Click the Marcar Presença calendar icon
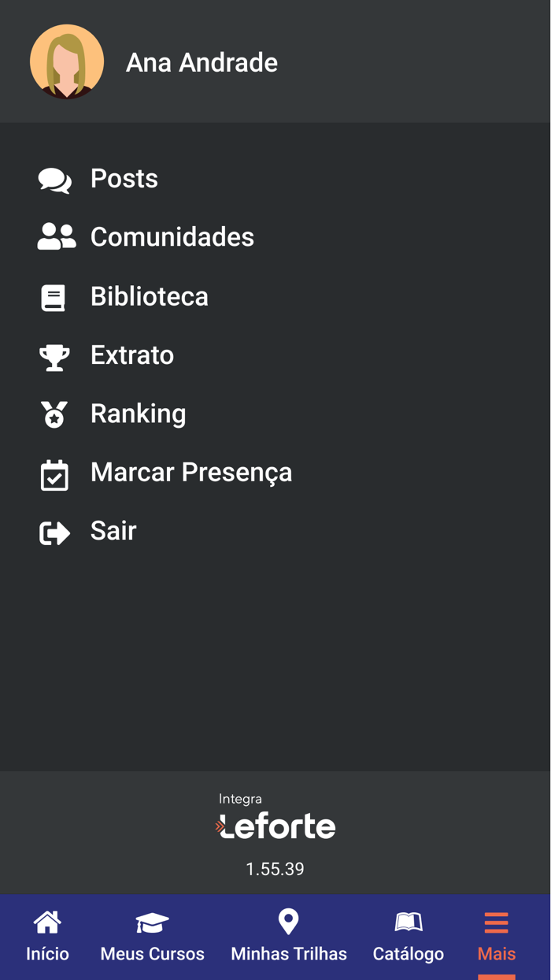 click(x=54, y=475)
